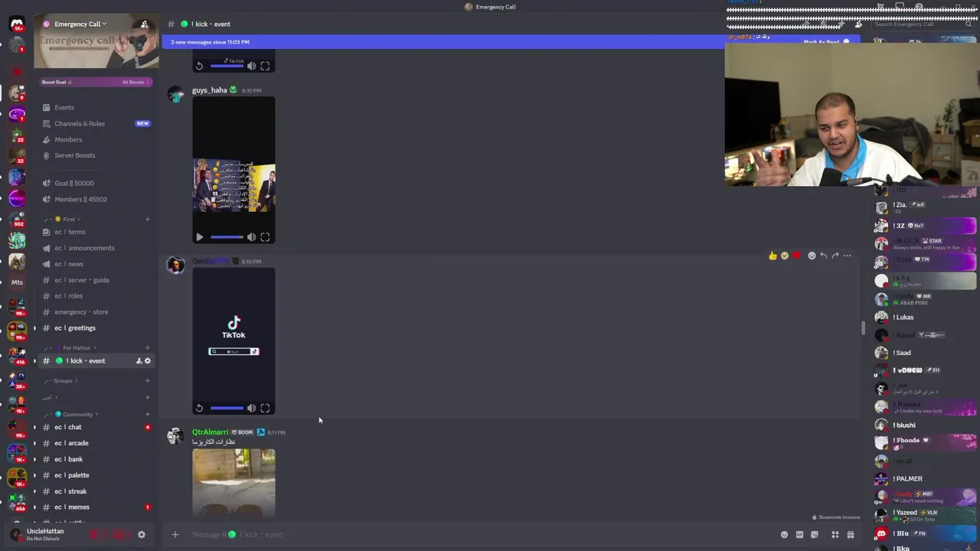This screenshot has height=551, width=980.
Task: Toggle fullscreen on Gentle TikTok video
Action: click(265, 408)
